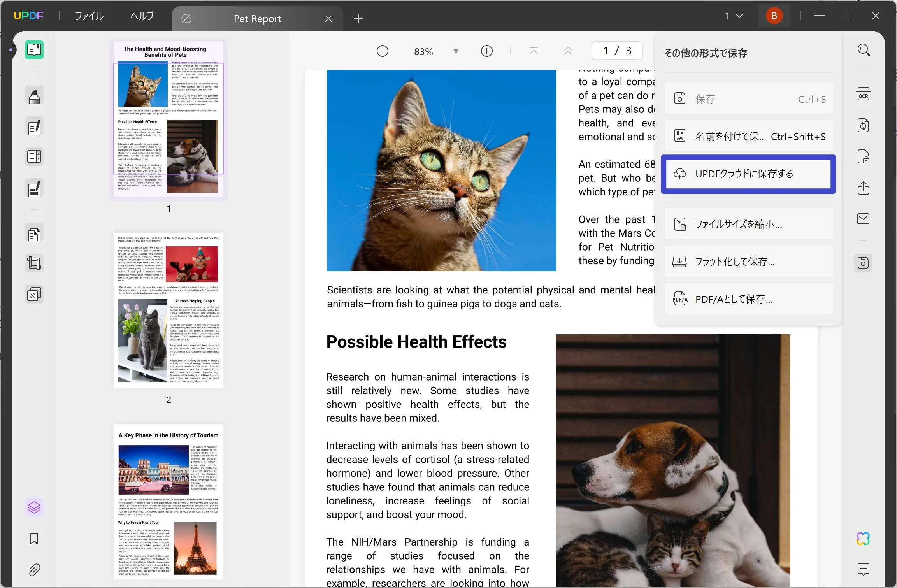Select the Bookmark icon in left sidebar

pos(34,539)
